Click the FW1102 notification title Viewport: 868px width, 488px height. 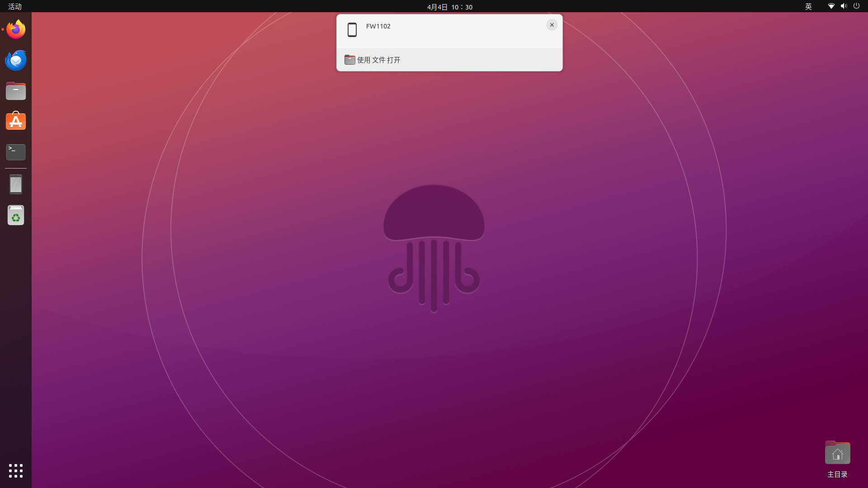[378, 26]
